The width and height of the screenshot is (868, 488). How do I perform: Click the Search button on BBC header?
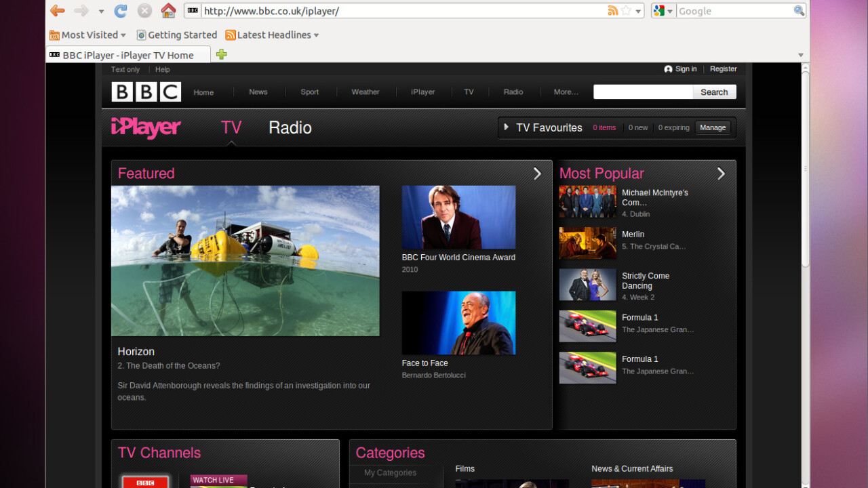click(x=714, y=92)
